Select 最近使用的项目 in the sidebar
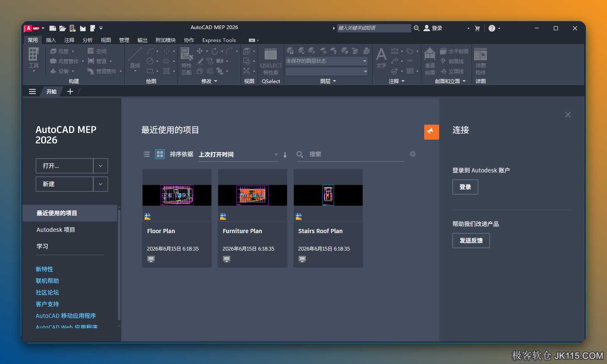The height and width of the screenshot is (364, 607). 70,213
